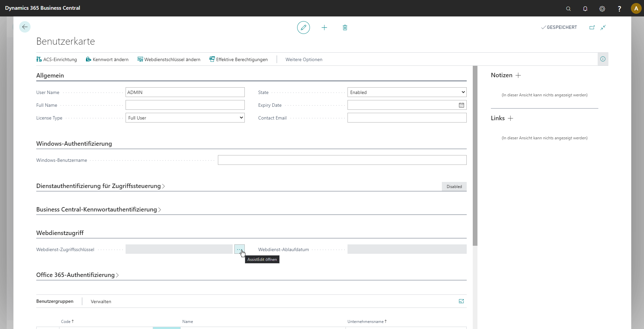The width and height of the screenshot is (644, 329).
Task: Click Verwalten in Benutzergruppen bar
Action: [101, 301]
